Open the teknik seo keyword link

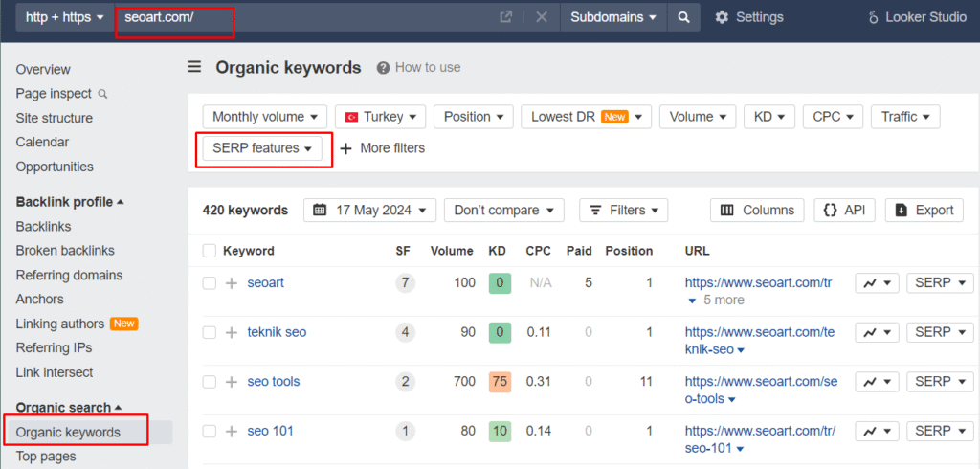point(277,333)
